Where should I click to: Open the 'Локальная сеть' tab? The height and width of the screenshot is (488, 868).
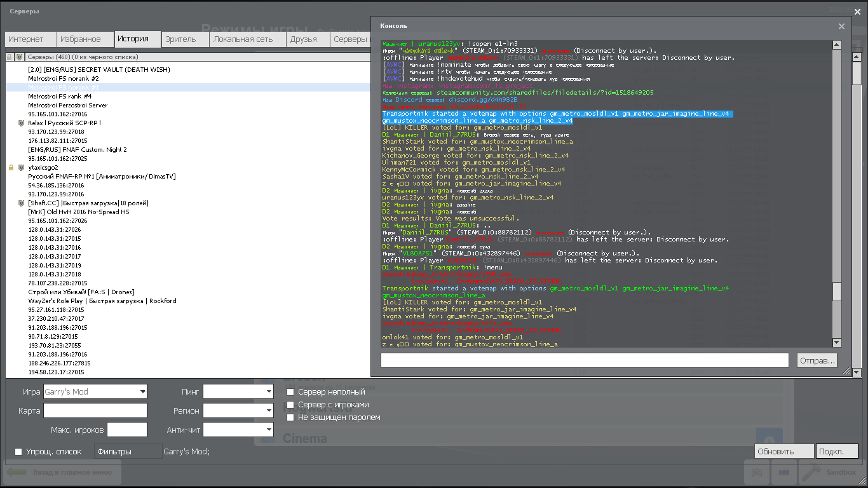point(243,39)
